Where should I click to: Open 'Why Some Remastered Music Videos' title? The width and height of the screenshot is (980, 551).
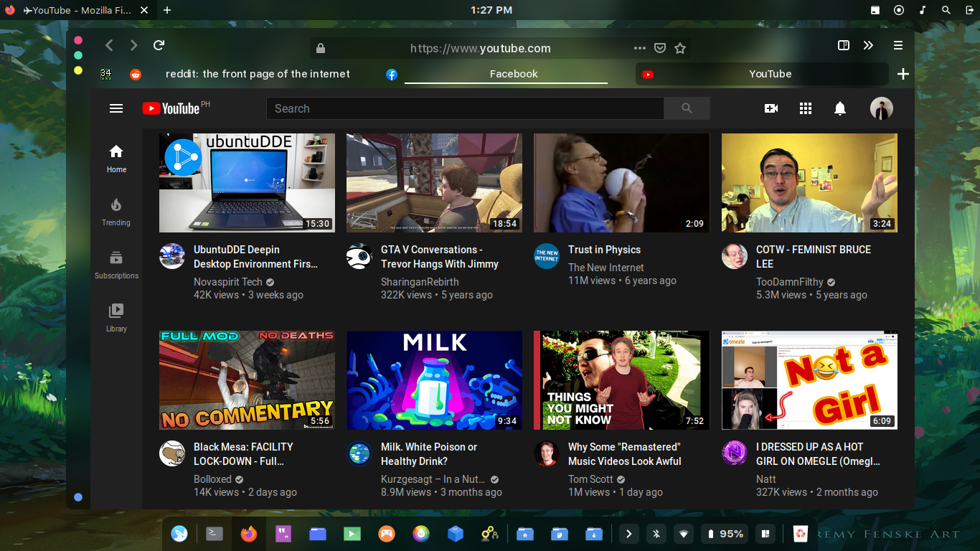click(x=625, y=454)
